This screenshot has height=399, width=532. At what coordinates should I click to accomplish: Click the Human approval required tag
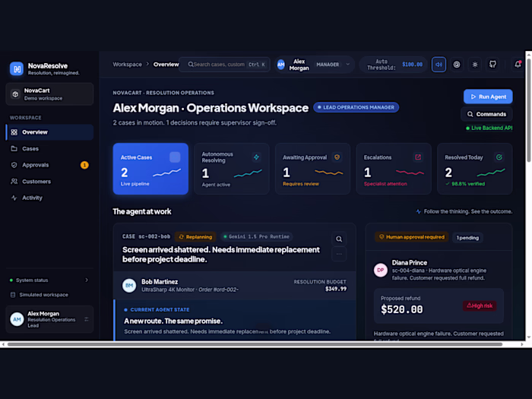click(412, 237)
